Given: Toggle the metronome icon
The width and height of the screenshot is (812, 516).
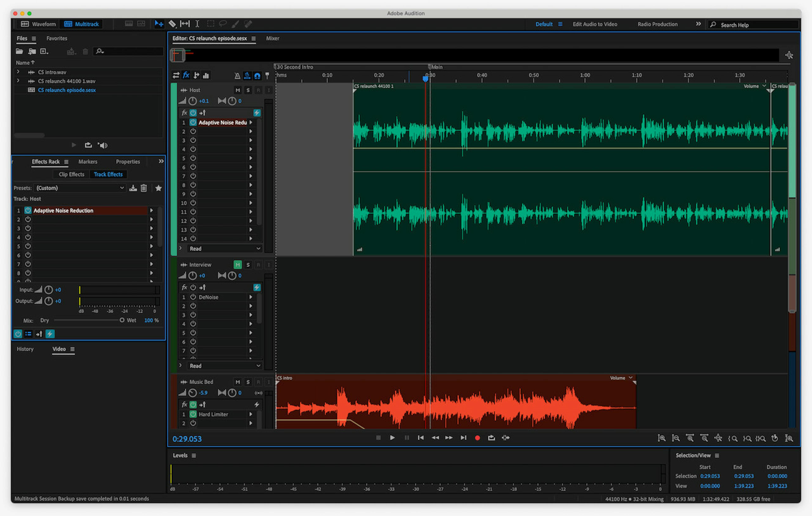Looking at the screenshot, I should [x=237, y=76].
